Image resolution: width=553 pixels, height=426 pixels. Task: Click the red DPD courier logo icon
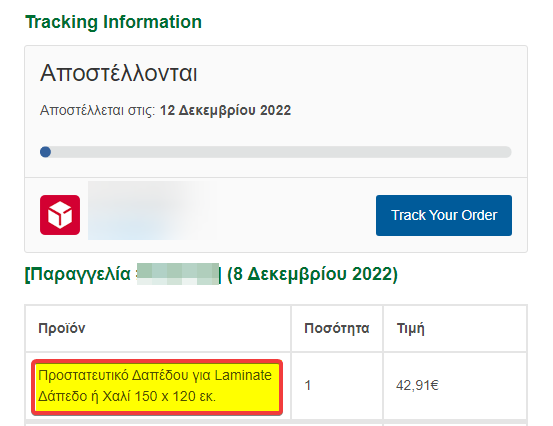pyautogui.click(x=60, y=215)
